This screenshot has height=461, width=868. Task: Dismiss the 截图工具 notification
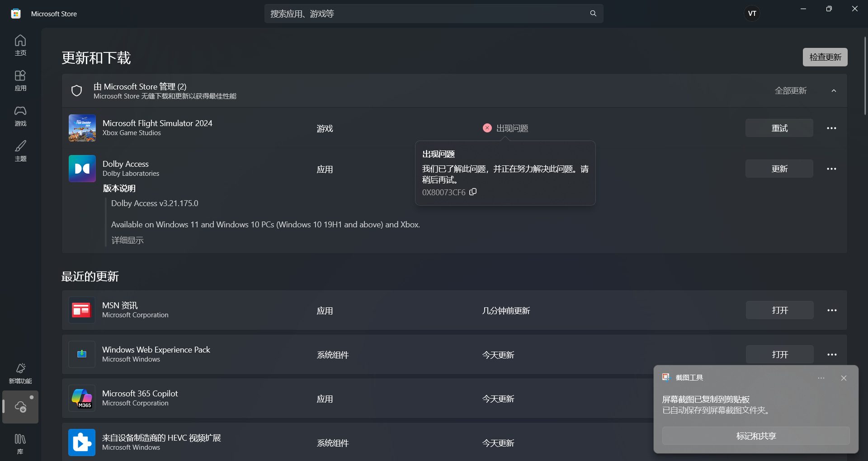coord(844,378)
